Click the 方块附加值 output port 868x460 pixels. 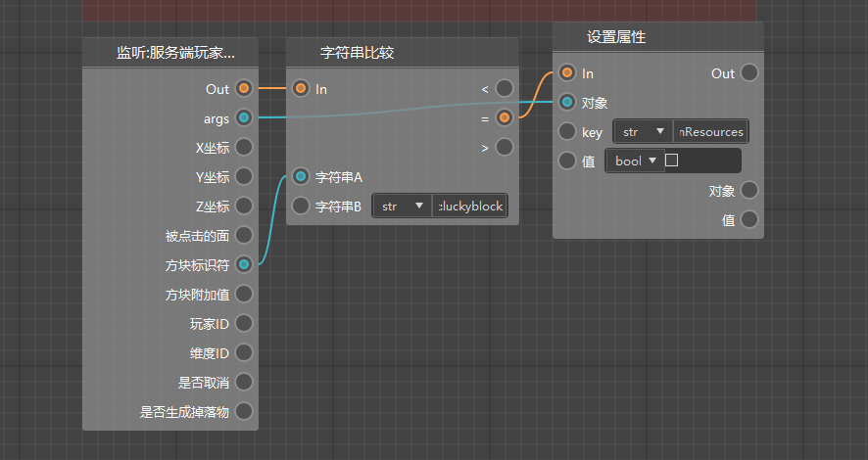click(244, 294)
